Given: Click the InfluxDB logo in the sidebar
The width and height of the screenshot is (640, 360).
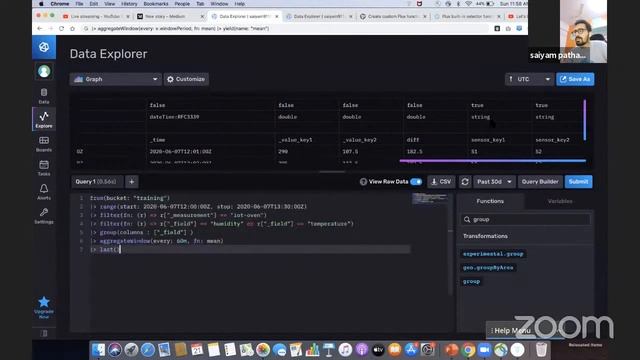Looking at the screenshot, I should click(44, 47).
